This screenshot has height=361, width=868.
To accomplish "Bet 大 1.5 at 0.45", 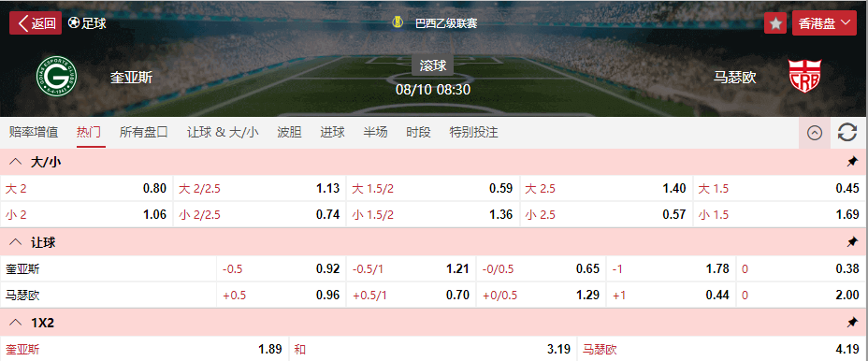I will click(x=779, y=188).
